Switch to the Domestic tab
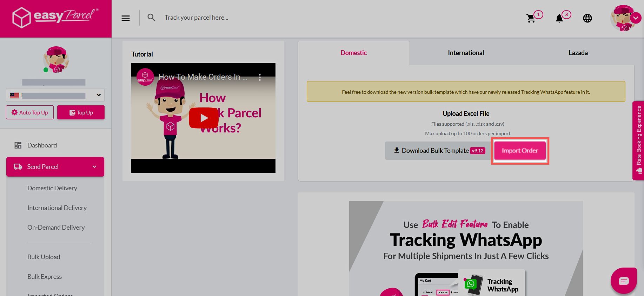The image size is (644, 296). click(353, 53)
